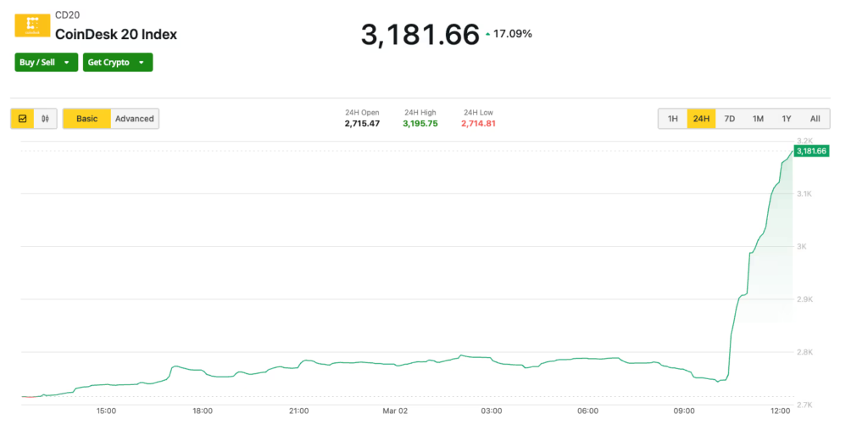Image resolution: width=868 pixels, height=436 pixels.
Task: Switch to candlestick chart view
Action: tap(45, 119)
